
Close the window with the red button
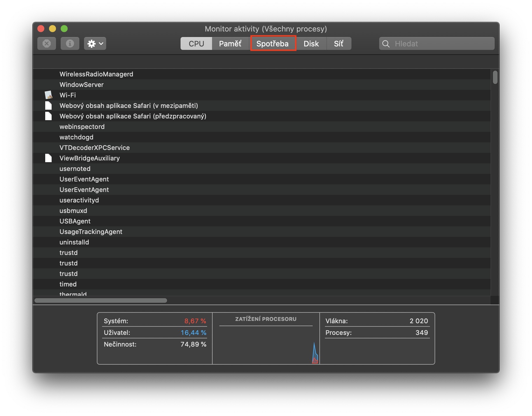pos(41,29)
